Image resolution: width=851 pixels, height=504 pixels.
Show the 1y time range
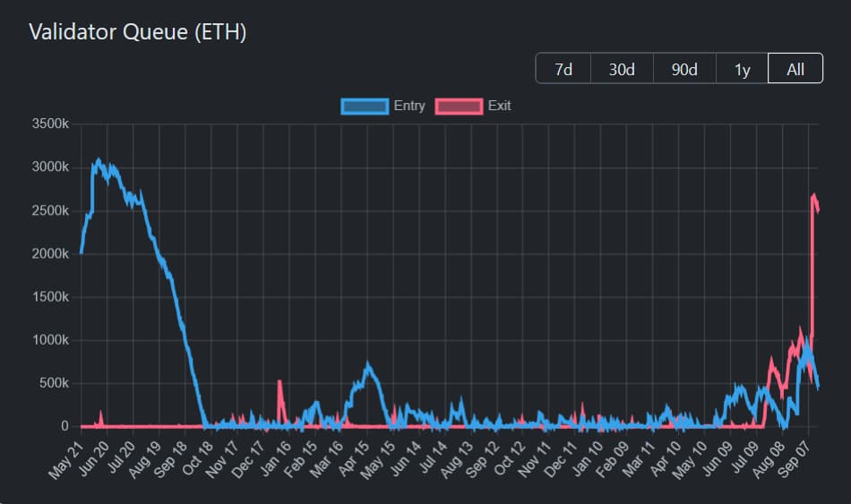tap(742, 69)
